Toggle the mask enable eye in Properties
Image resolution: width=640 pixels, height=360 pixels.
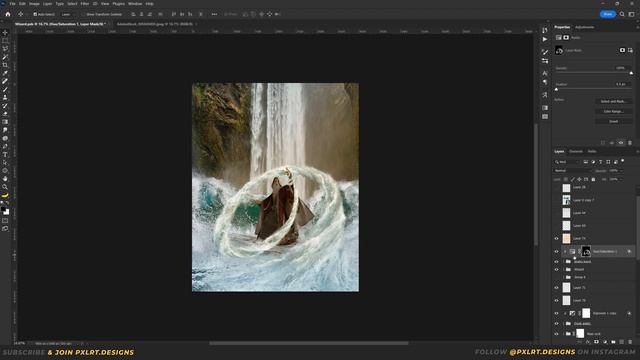621,143
